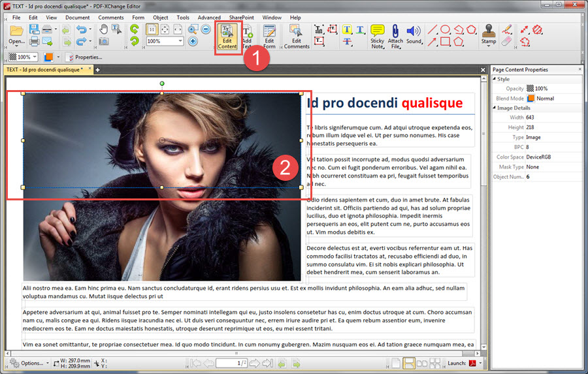Open the Object menu
588x374 pixels.
click(x=161, y=17)
